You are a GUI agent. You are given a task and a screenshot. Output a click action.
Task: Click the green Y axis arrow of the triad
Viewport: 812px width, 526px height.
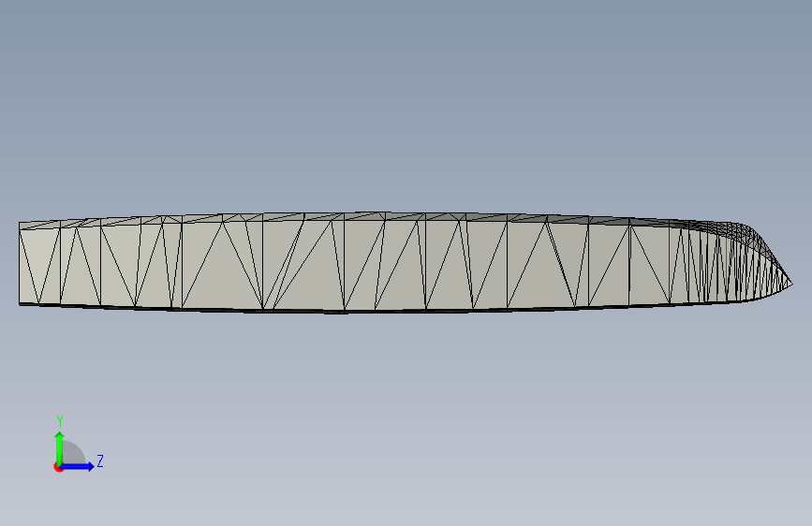pos(60,447)
